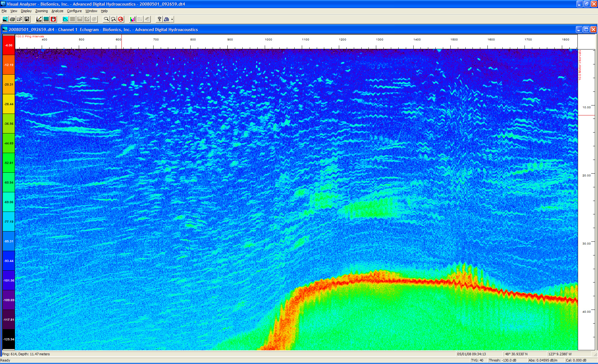This screenshot has height=364, width=598.
Task: Select the magnifier zoom icon
Action: 106,19
